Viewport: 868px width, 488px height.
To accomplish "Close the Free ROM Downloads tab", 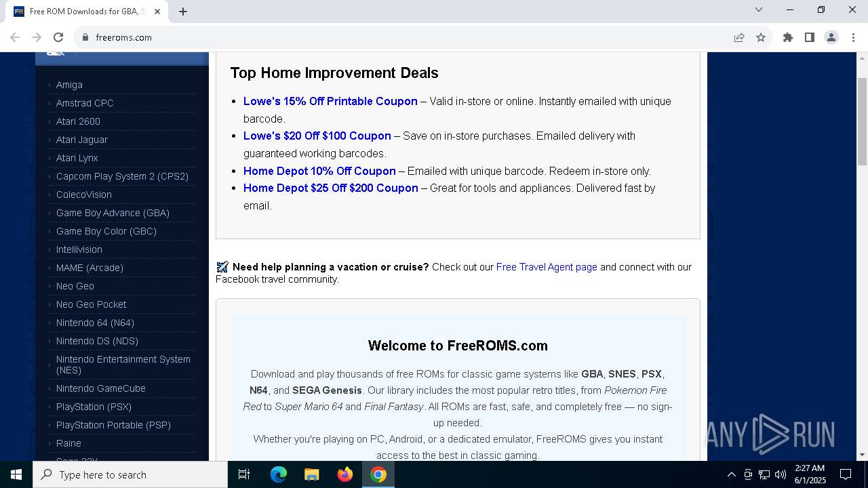I will pyautogui.click(x=158, y=12).
